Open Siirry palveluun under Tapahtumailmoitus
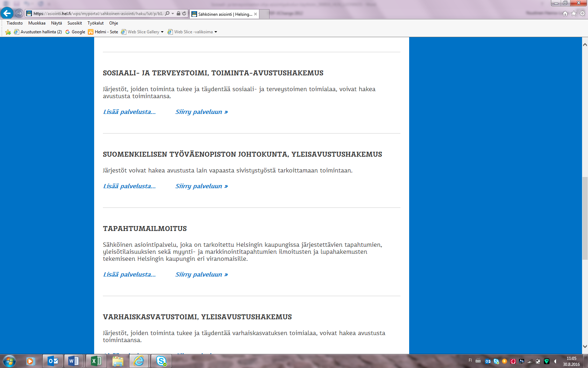The height and width of the screenshot is (368, 588). coord(202,274)
